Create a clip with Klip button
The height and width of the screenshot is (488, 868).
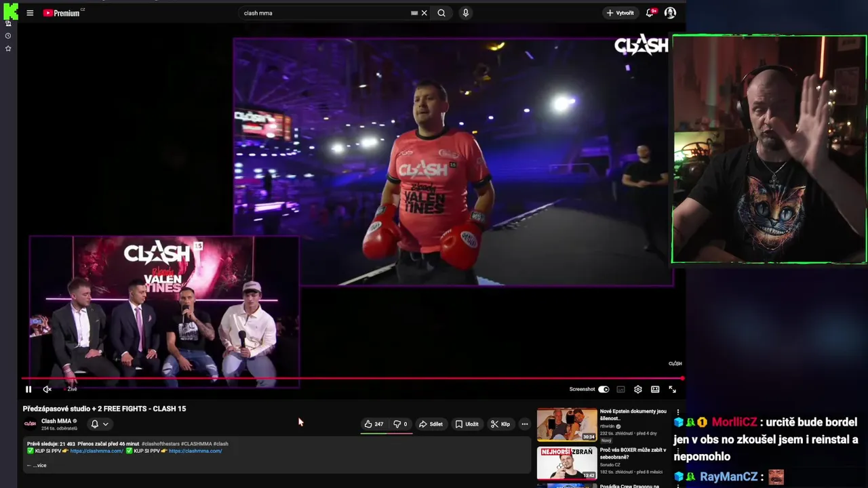click(x=500, y=424)
